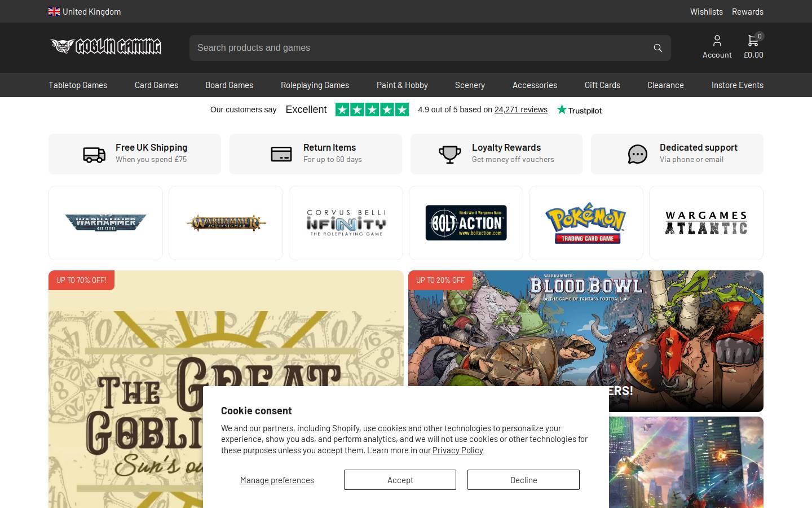
Task: Open the Blood Bowl banner
Action: (x=586, y=341)
